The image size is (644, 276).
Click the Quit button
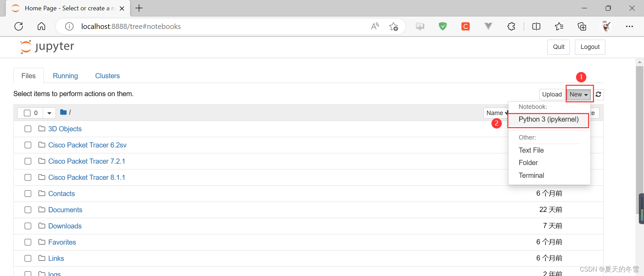point(559,47)
